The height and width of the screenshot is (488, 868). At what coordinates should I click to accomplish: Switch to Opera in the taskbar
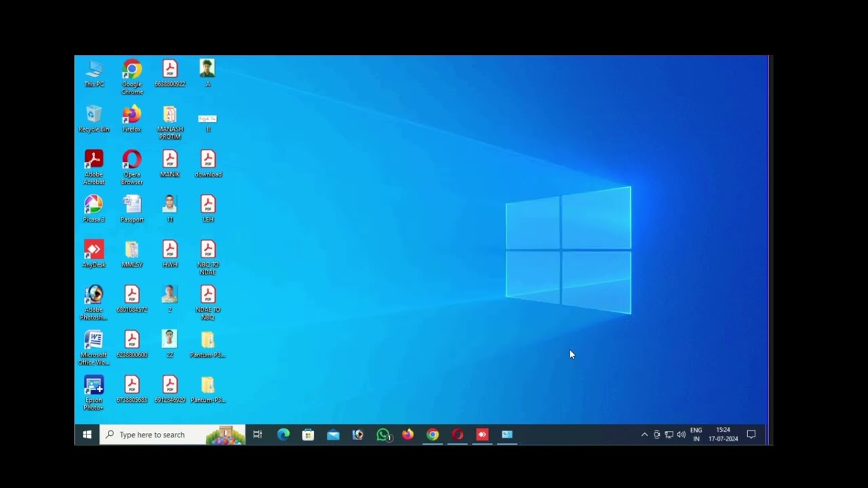coord(458,434)
